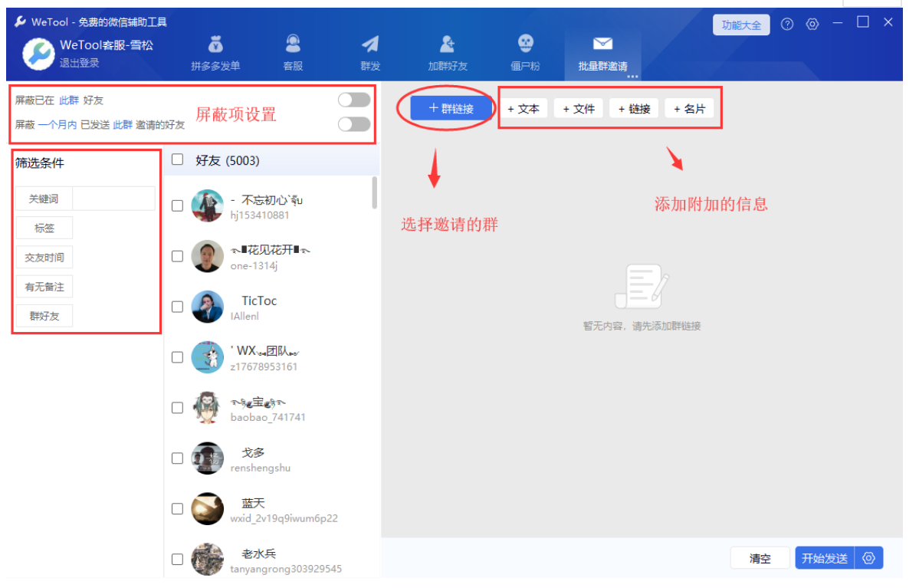Click avatar of hj153410881 contact
Image resolution: width=919 pixels, height=588 pixels.
click(x=208, y=205)
